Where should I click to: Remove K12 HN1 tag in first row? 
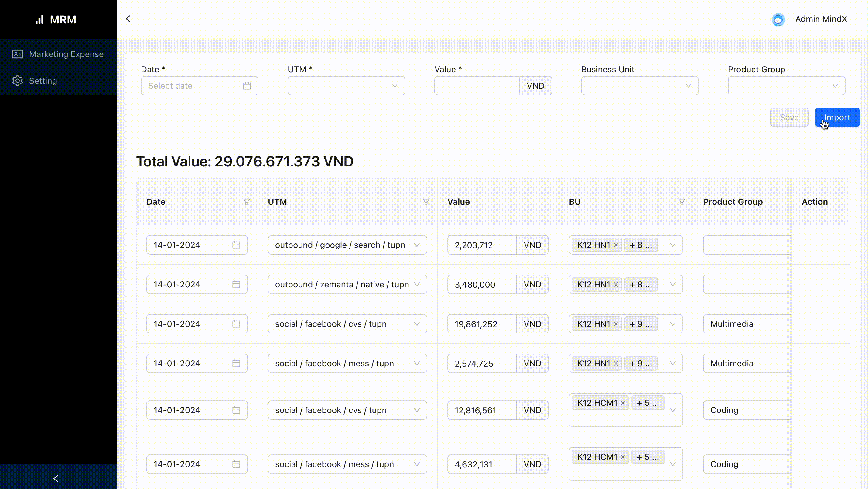coord(616,245)
